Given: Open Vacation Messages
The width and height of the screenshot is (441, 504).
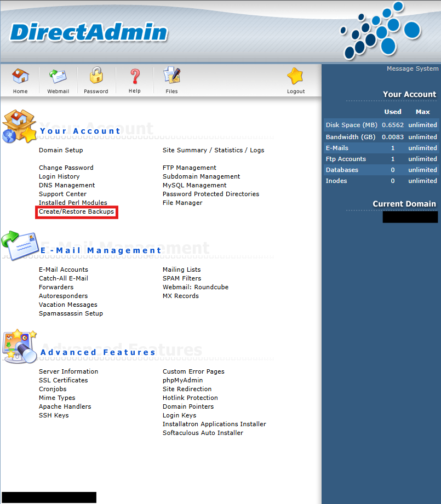Looking at the screenshot, I should click(x=68, y=305).
